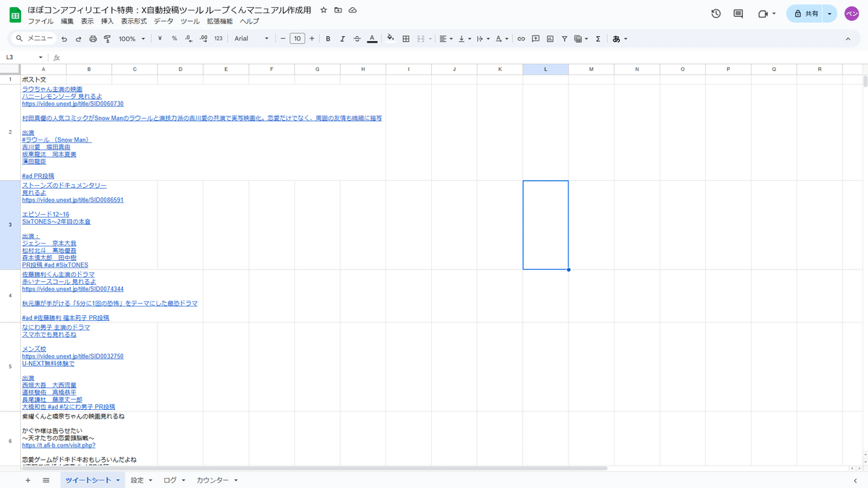The height and width of the screenshot is (488, 868).
Task: Add a new sheet with plus button
Action: click(28, 480)
